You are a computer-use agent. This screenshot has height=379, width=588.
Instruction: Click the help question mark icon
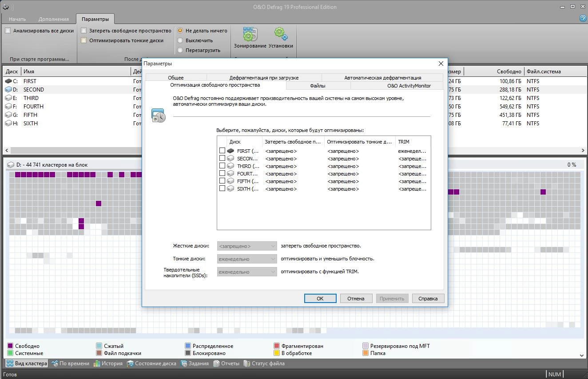click(584, 18)
